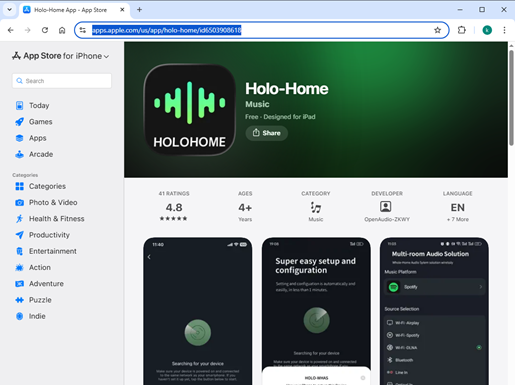Click the Games rocket icon
This screenshot has height=385, width=515.
click(x=20, y=122)
